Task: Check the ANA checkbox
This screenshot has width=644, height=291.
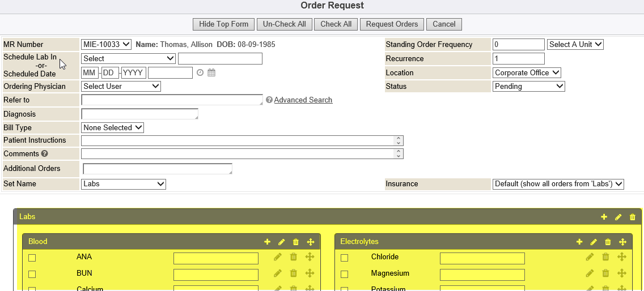Action: [32, 258]
